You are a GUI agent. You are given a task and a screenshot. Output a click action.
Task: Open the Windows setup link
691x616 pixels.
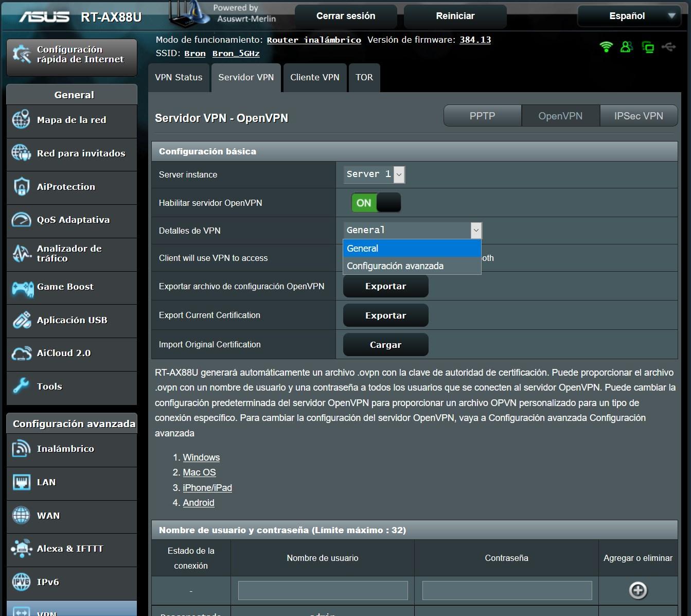201,457
